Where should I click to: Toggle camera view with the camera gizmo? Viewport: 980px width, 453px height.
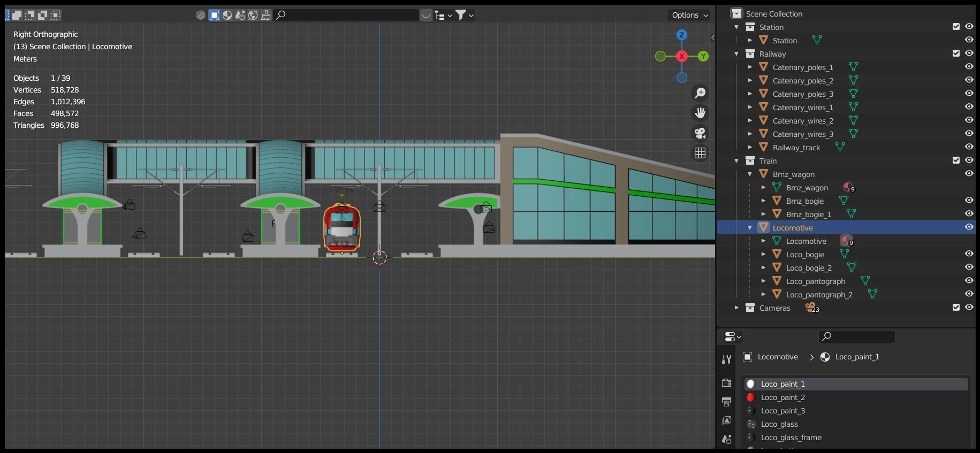700,133
